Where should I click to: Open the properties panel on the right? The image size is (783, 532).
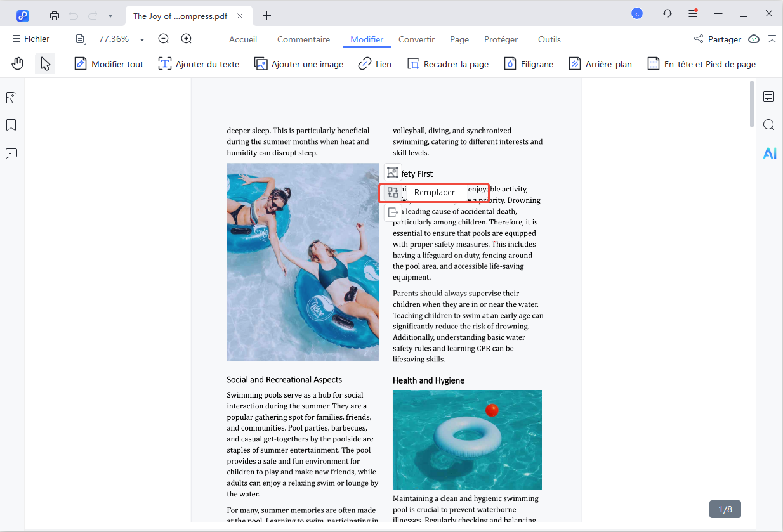pyautogui.click(x=769, y=96)
